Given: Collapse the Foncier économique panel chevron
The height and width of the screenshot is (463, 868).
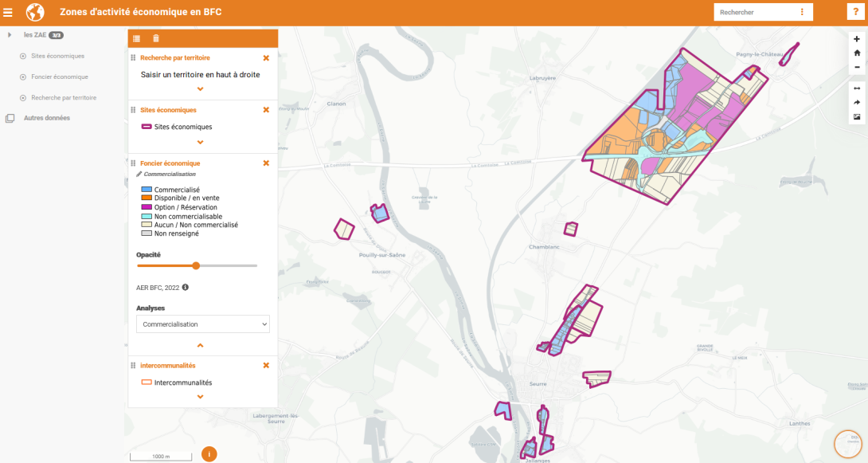Looking at the screenshot, I should pyautogui.click(x=200, y=345).
